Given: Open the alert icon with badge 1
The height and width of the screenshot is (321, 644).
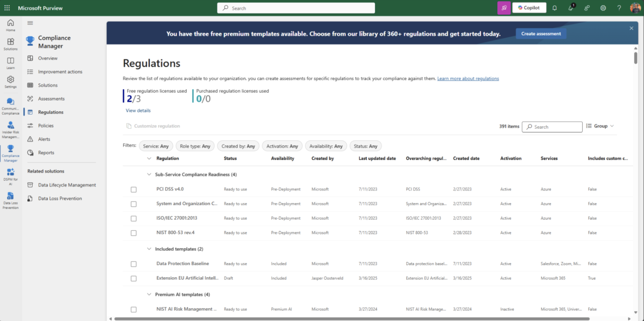Looking at the screenshot, I should (571, 8).
